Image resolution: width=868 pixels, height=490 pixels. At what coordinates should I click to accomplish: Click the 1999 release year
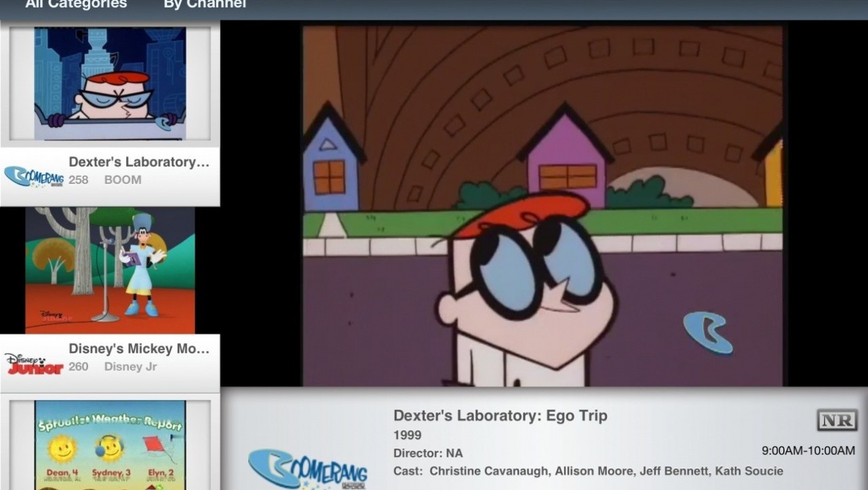[x=408, y=435]
